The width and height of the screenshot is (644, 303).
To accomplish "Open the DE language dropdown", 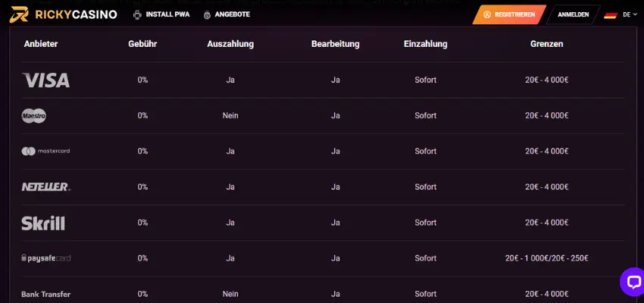I will pos(628,14).
